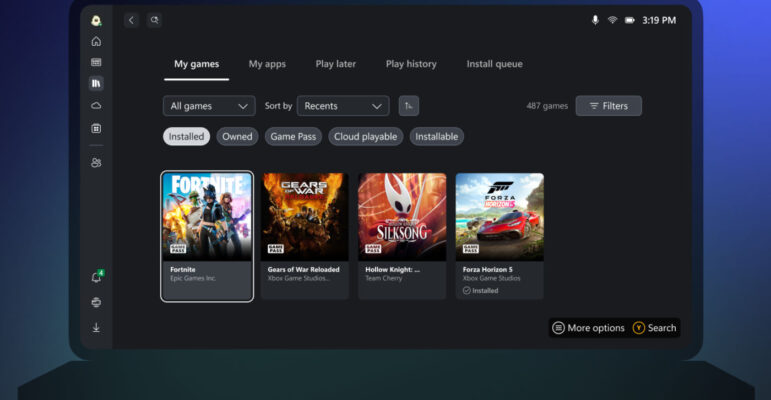Click the Team Cherry publisher text
Image resolution: width=771 pixels, height=400 pixels.
click(384, 278)
